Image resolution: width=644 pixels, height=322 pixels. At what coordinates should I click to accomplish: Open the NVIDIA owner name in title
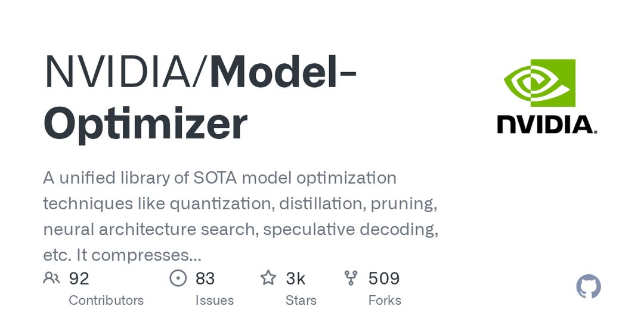(x=118, y=71)
